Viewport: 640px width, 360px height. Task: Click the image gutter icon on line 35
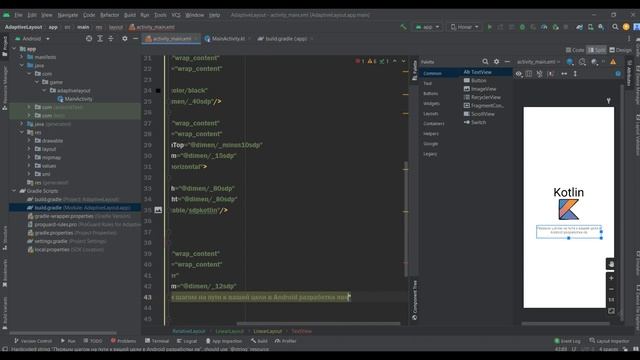coord(158,210)
